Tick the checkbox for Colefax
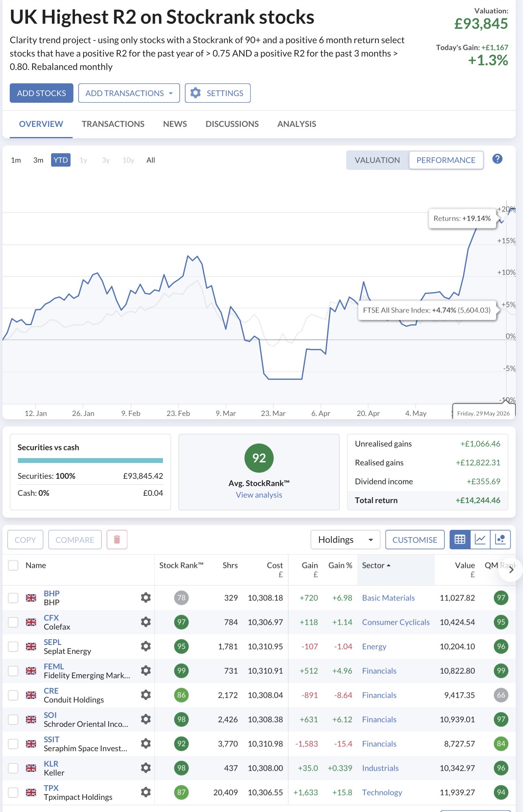Image resolution: width=523 pixels, height=812 pixels. pyautogui.click(x=13, y=622)
